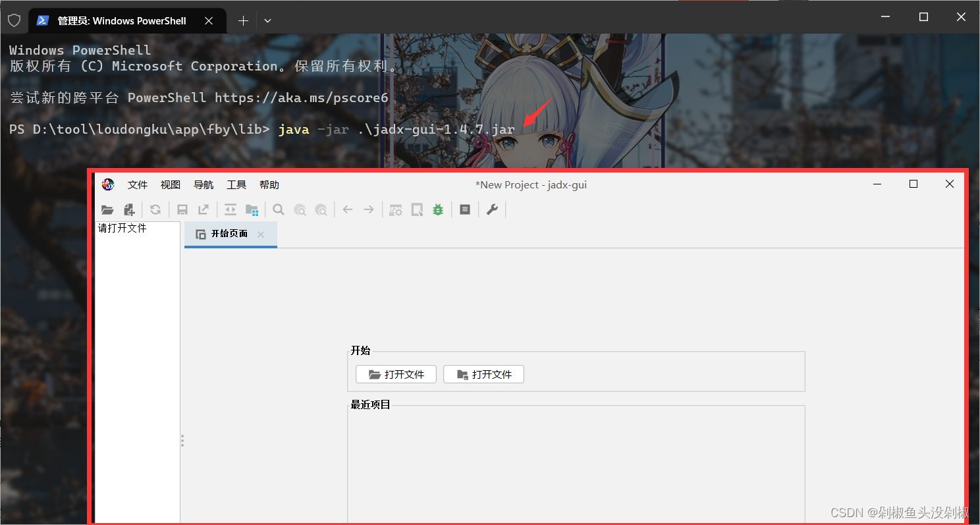Click the PowerShell icon on the terminal tab
The image size is (980, 525).
tap(43, 20)
